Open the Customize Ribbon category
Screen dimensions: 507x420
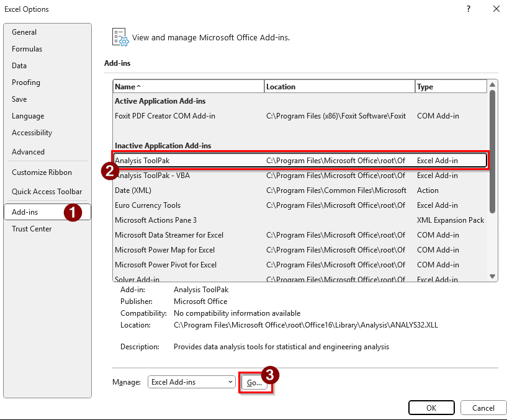42,172
